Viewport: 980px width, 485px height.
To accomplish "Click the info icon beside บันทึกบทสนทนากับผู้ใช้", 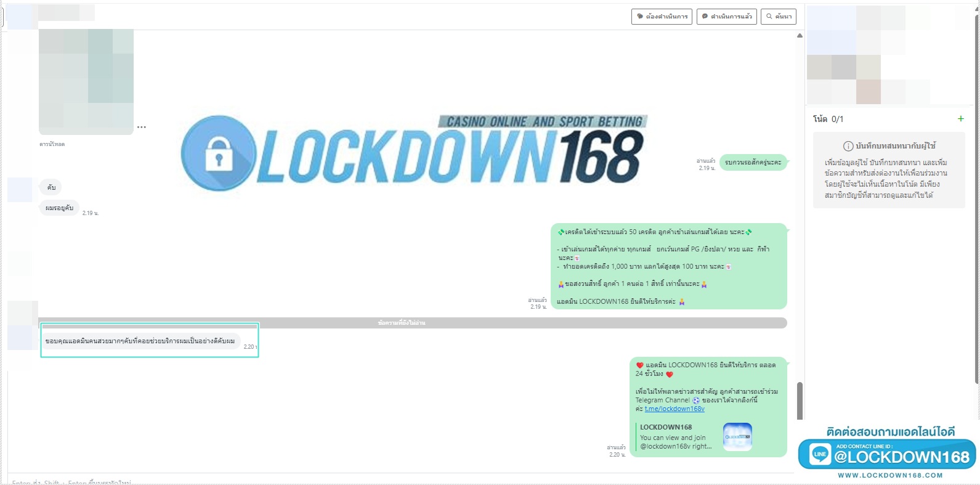I will coord(848,146).
